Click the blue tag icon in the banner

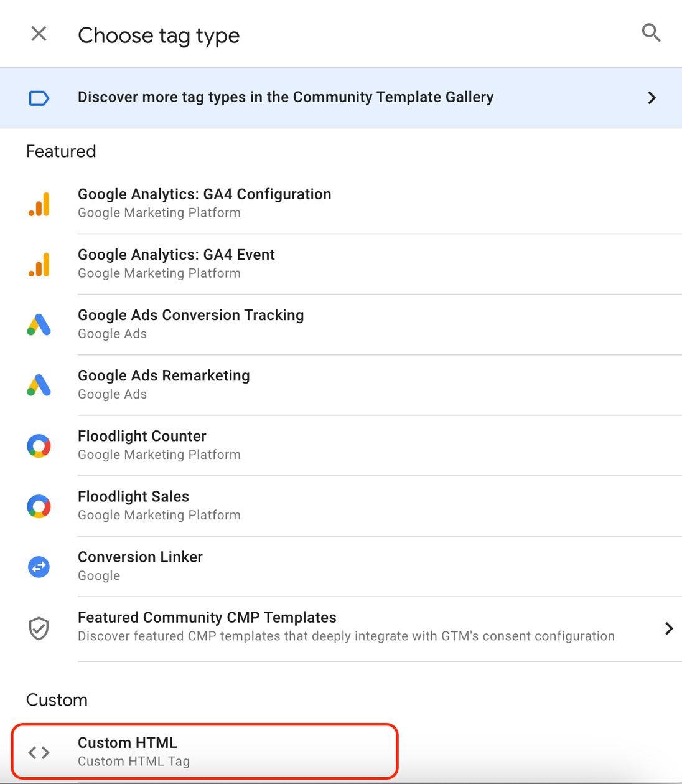(39, 97)
